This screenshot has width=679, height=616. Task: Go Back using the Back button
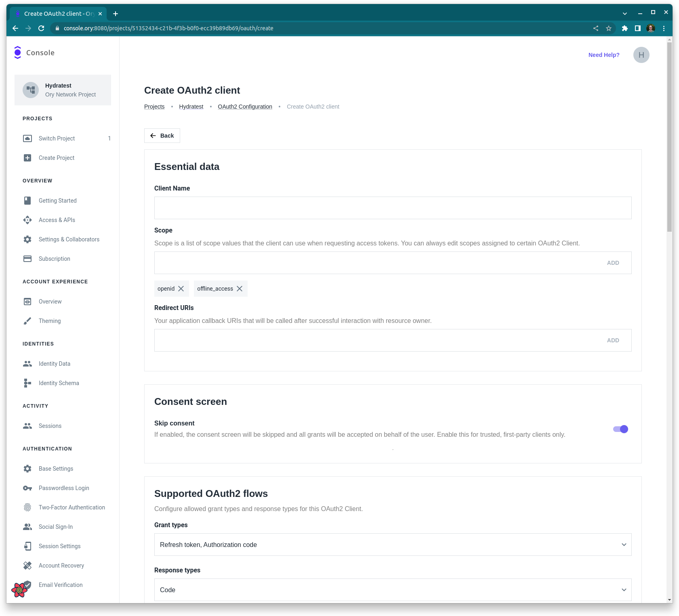[162, 135]
